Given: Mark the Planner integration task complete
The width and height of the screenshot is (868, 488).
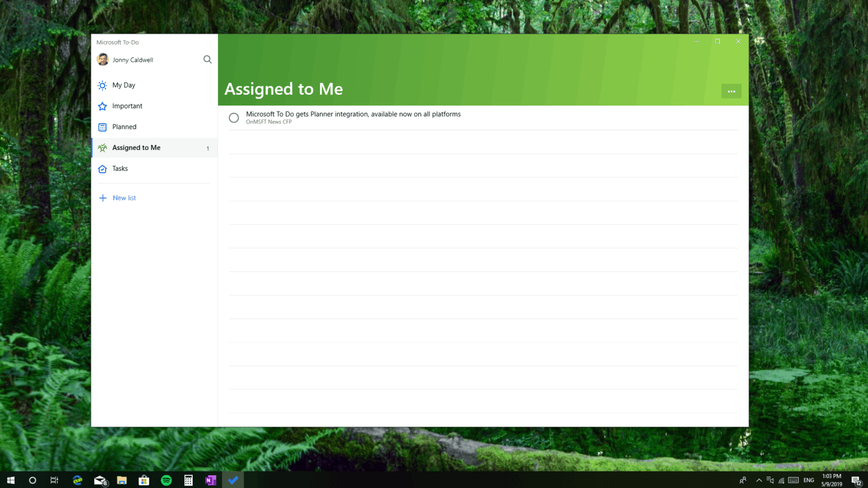Looking at the screenshot, I should [234, 118].
